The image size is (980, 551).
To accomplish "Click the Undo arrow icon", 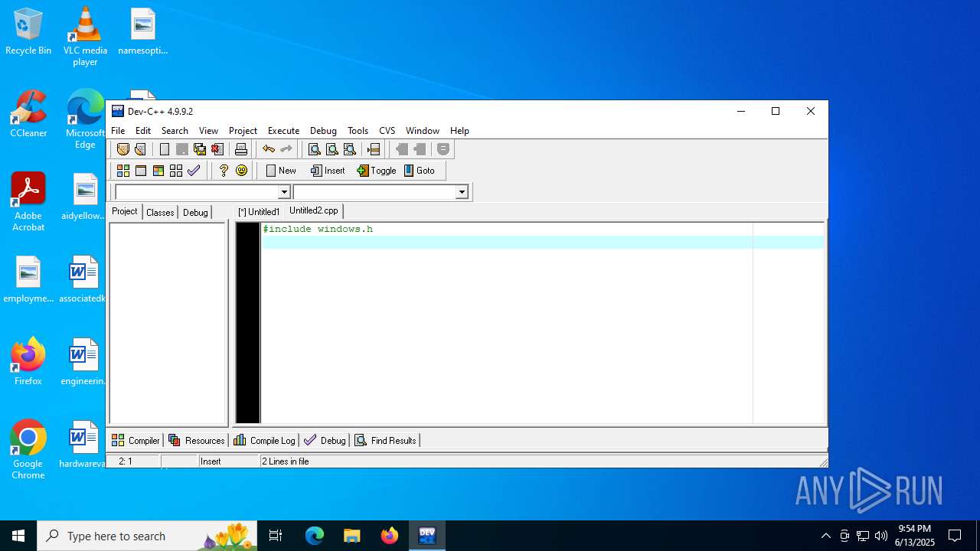I will [x=269, y=149].
